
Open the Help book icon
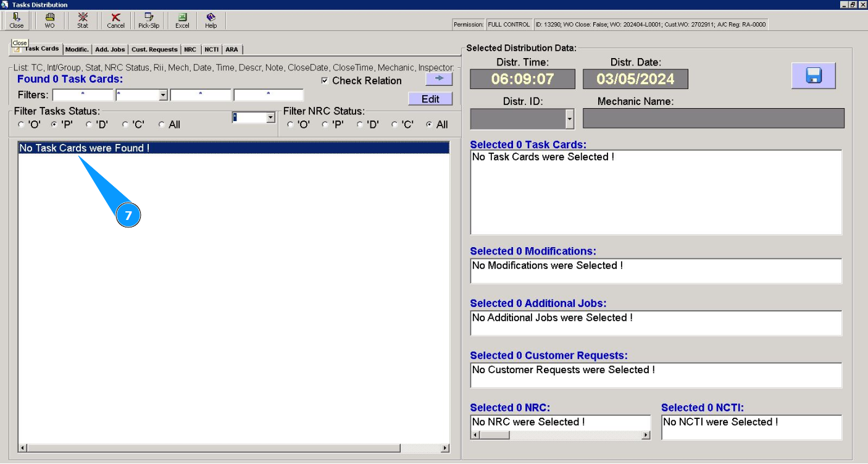click(x=211, y=20)
